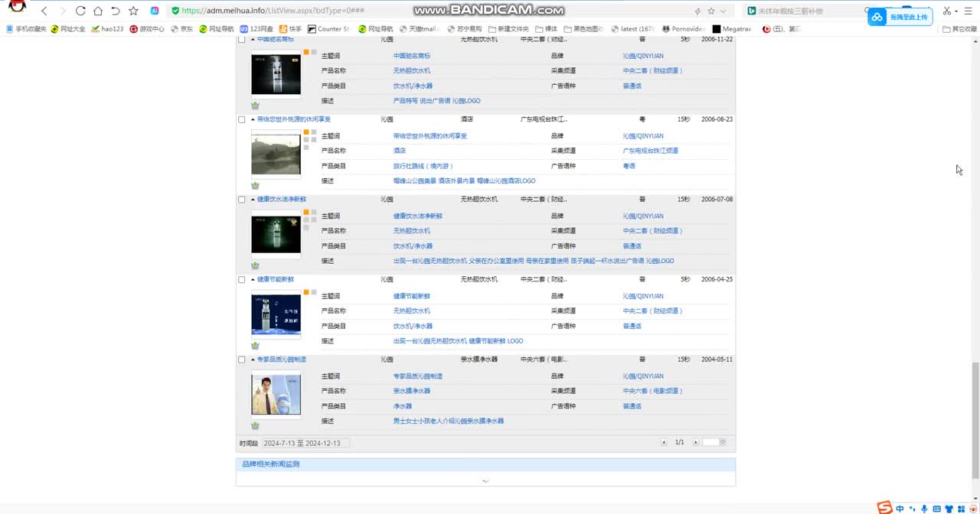Open the 游戏中心 bookmark
980x514 pixels.
[147, 29]
